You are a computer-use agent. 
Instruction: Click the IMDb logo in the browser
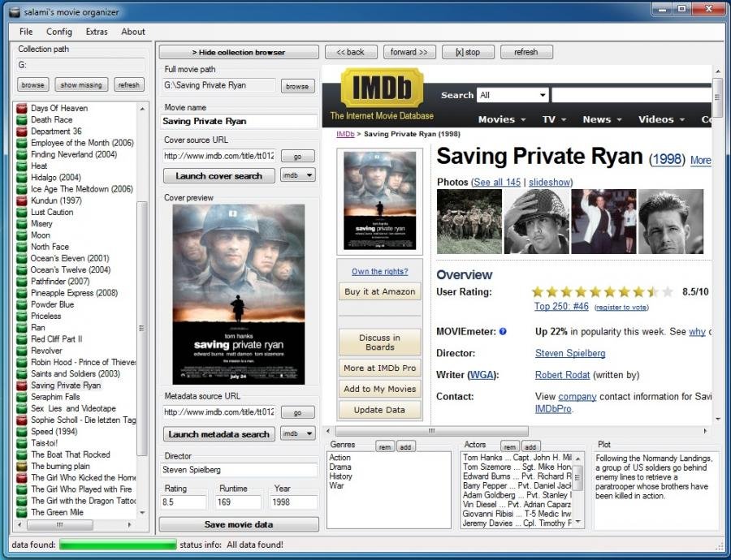(x=382, y=88)
